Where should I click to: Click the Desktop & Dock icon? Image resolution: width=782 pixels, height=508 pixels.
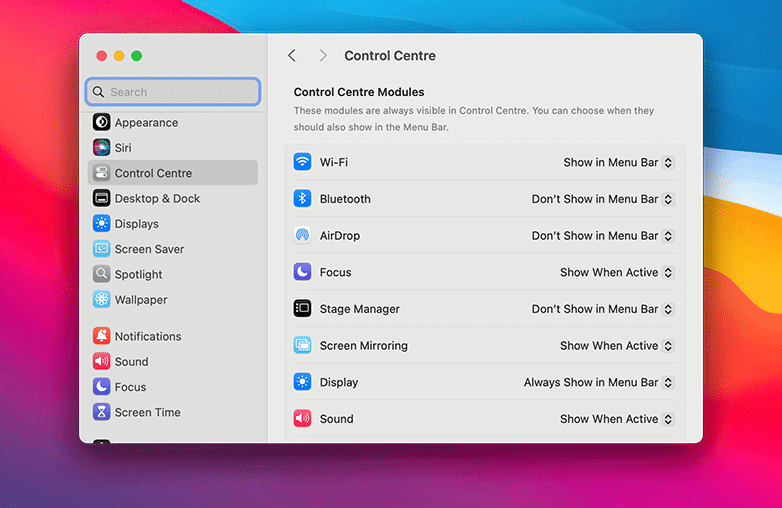[x=102, y=198]
